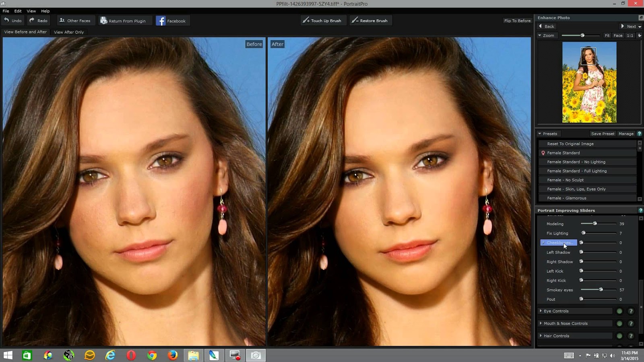Click the Undo arrow button

[13, 21]
